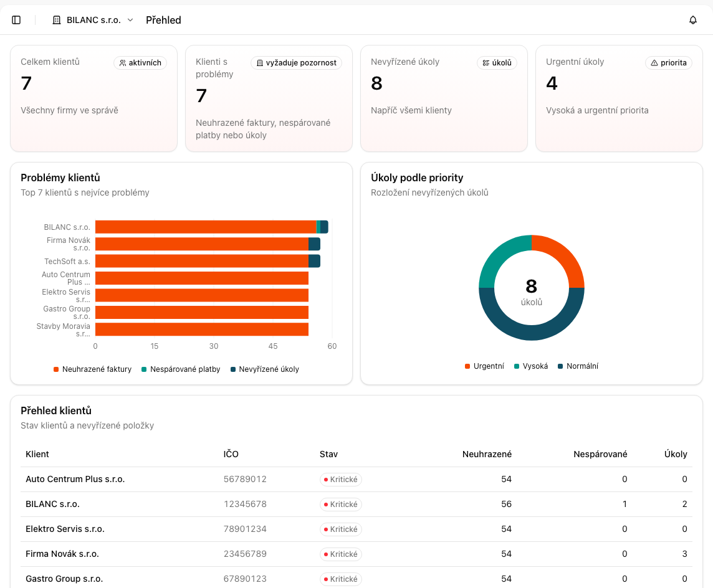Image resolution: width=713 pixels, height=588 pixels.
Task: Open the notifications bell
Action: (x=692, y=20)
